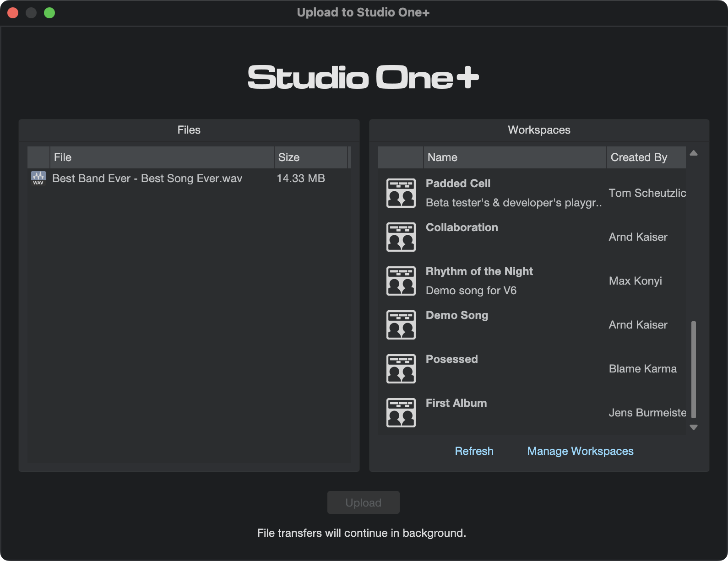Screen dimensions: 728x561
Task: Click the Tom Scheutzlic creator cell
Action: (x=647, y=193)
